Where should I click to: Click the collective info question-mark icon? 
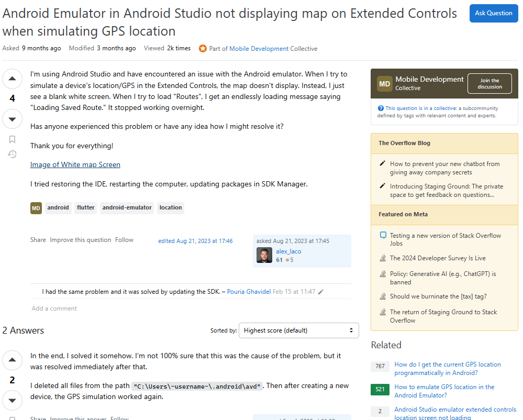381,108
